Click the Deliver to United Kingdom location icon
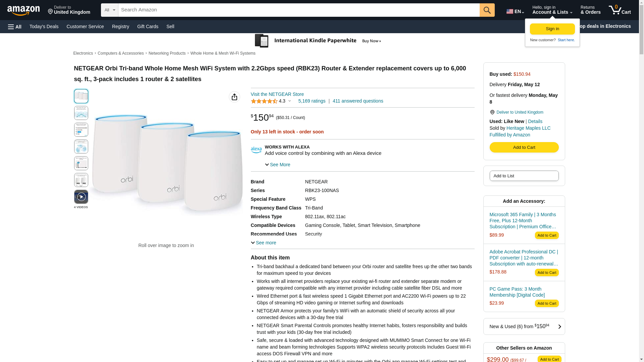This screenshot has width=644, height=362. [492, 112]
